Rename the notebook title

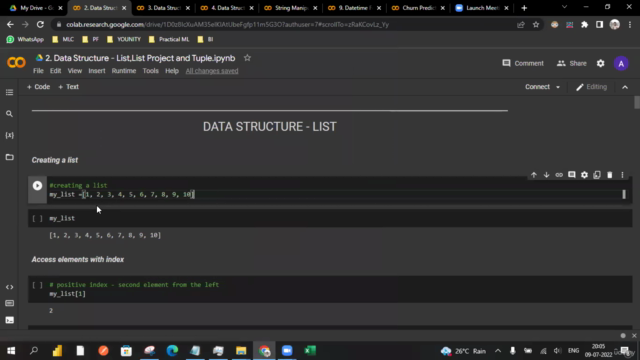(140, 58)
